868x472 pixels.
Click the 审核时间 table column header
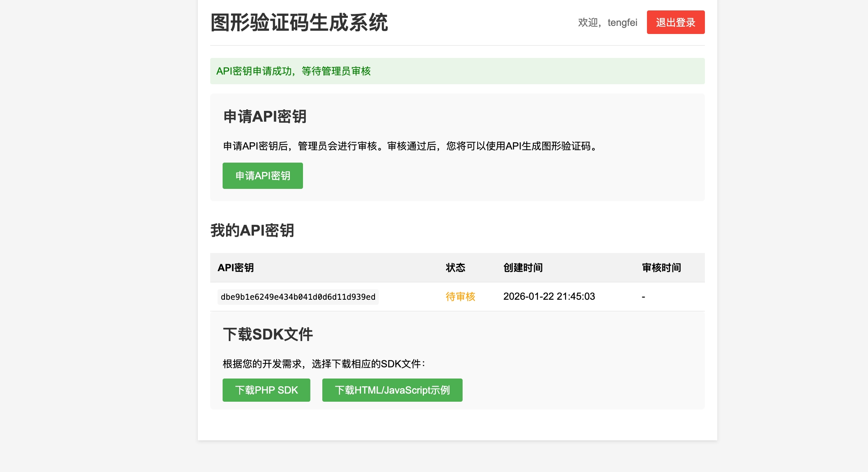(661, 267)
